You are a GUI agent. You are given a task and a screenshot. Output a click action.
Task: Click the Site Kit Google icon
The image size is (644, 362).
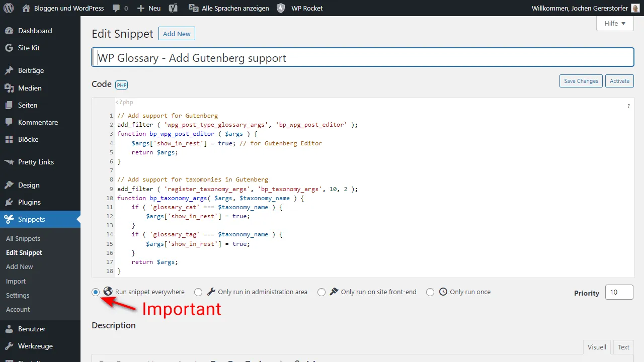[x=9, y=48]
